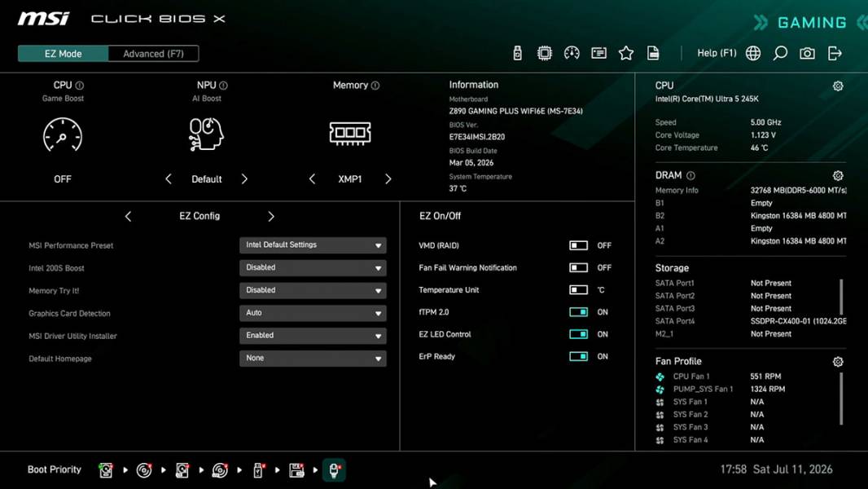Click the document file icon in toolbar
The image size is (868, 489).
[x=653, y=53]
